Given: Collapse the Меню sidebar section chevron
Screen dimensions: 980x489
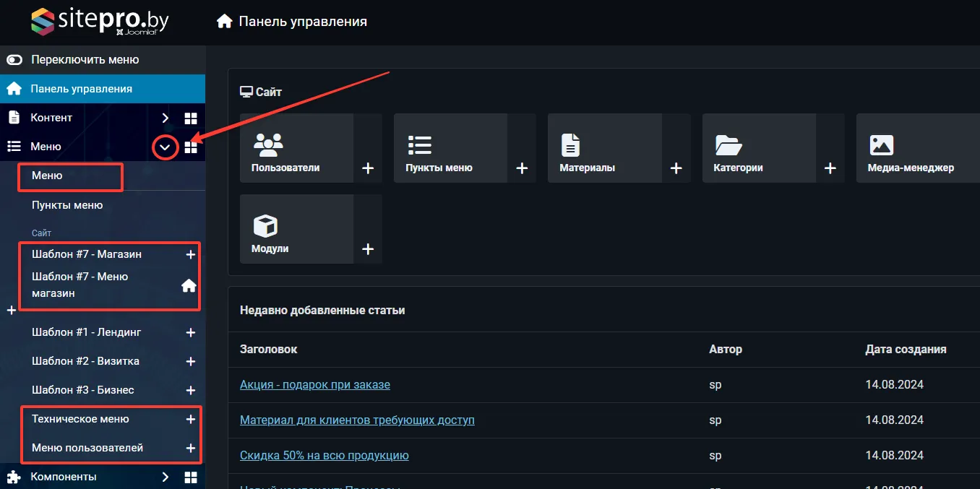Looking at the screenshot, I should tap(166, 147).
